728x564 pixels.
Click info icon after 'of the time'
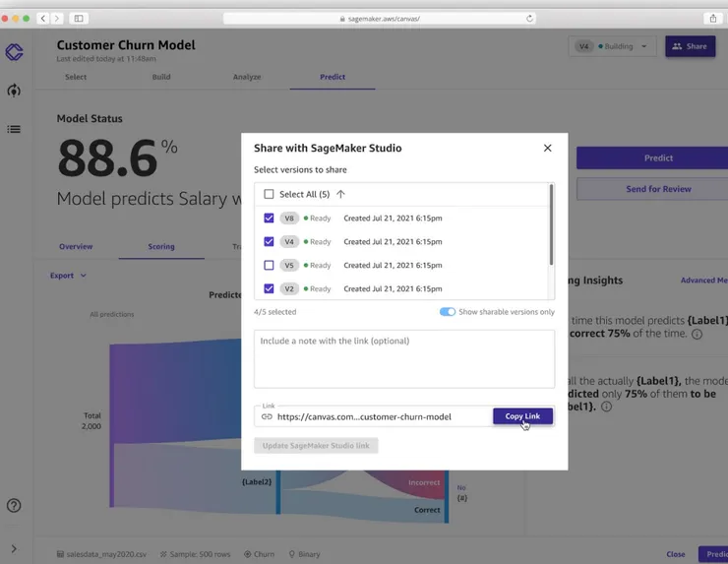point(697,334)
